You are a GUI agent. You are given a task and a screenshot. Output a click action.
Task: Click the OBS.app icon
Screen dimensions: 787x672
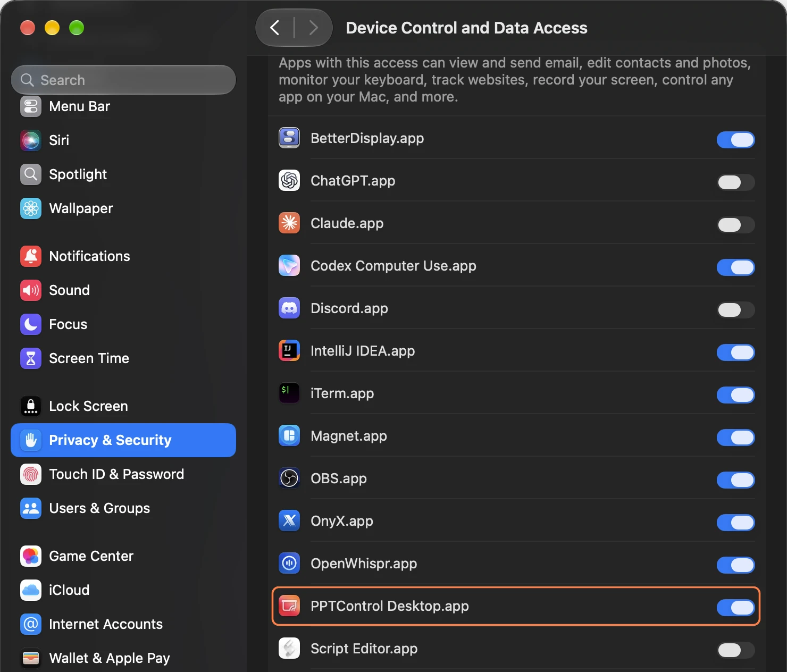[x=289, y=478]
